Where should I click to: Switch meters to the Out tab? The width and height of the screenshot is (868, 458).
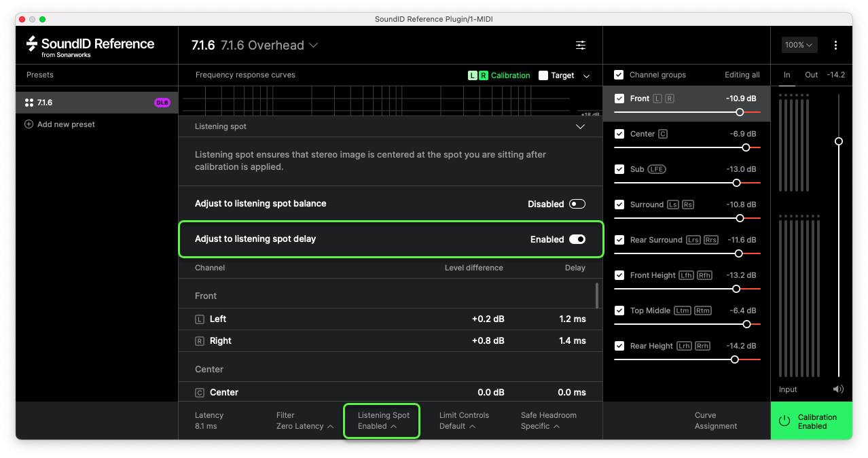[x=812, y=75]
